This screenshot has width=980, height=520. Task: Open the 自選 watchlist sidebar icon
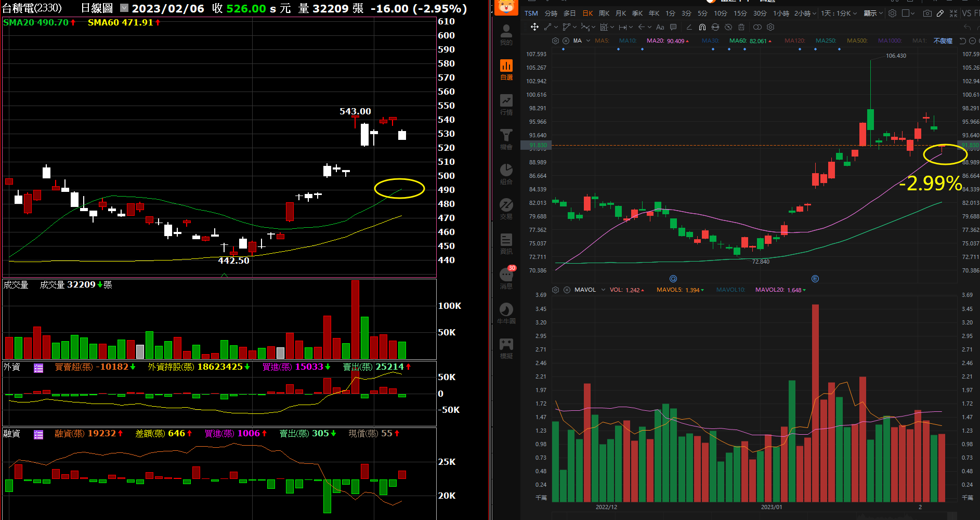[x=506, y=70]
